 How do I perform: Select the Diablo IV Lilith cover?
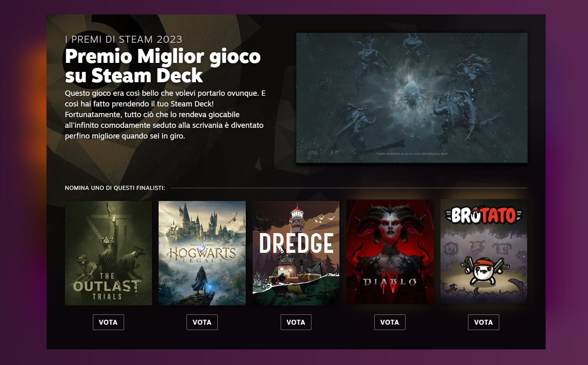[390, 252]
